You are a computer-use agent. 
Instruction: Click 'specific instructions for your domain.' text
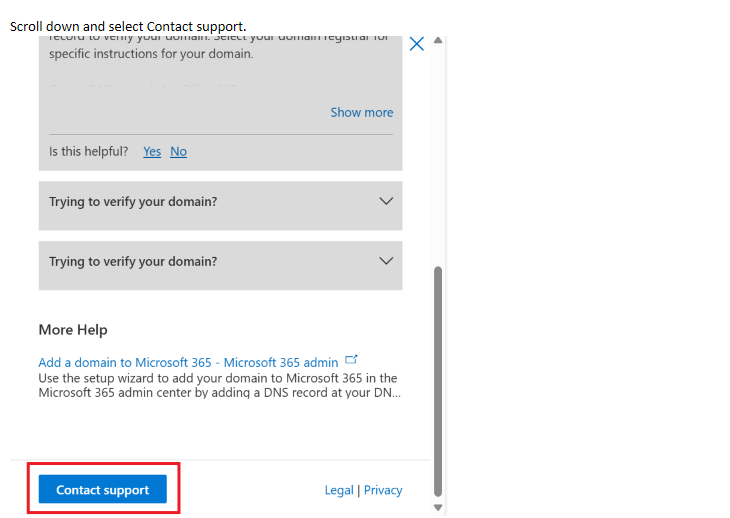(x=151, y=54)
